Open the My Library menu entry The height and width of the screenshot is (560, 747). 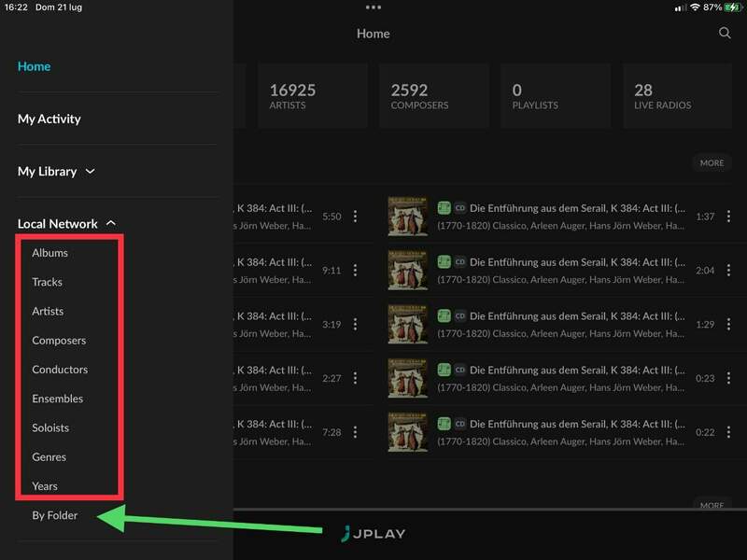point(48,171)
